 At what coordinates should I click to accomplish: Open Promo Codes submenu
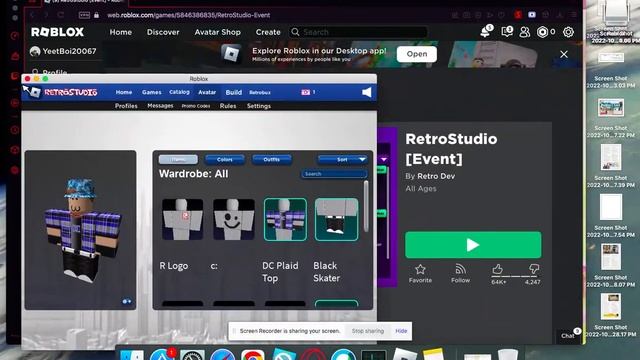[x=196, y=106]
